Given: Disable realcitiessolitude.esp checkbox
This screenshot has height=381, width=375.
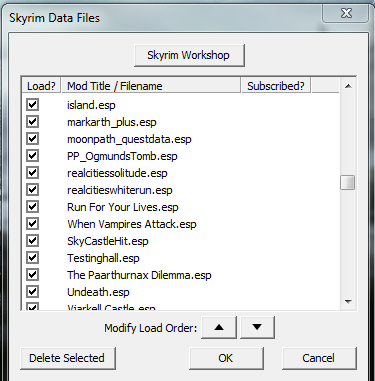Looking at the screenshot, I should (33, 173).
